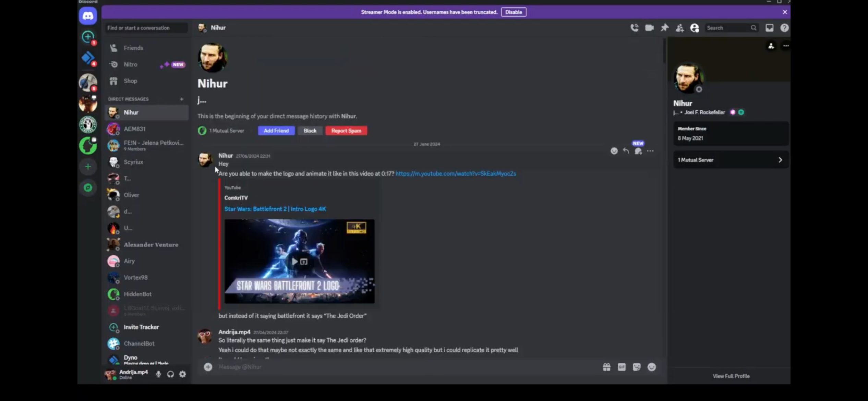Viewport: 868px width, 401px height.
Task: Send a gift with the gift icon
Action: pyautogui.click(x=606, y=367)
